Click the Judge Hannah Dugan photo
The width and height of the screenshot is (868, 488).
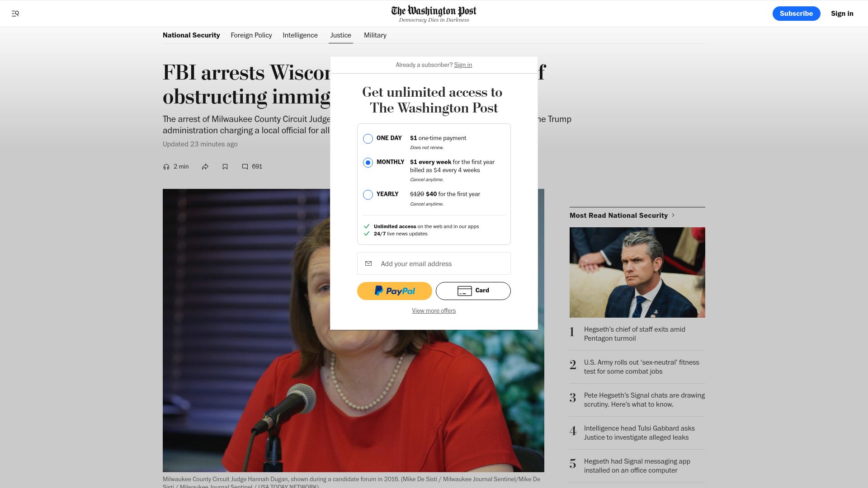354,330
